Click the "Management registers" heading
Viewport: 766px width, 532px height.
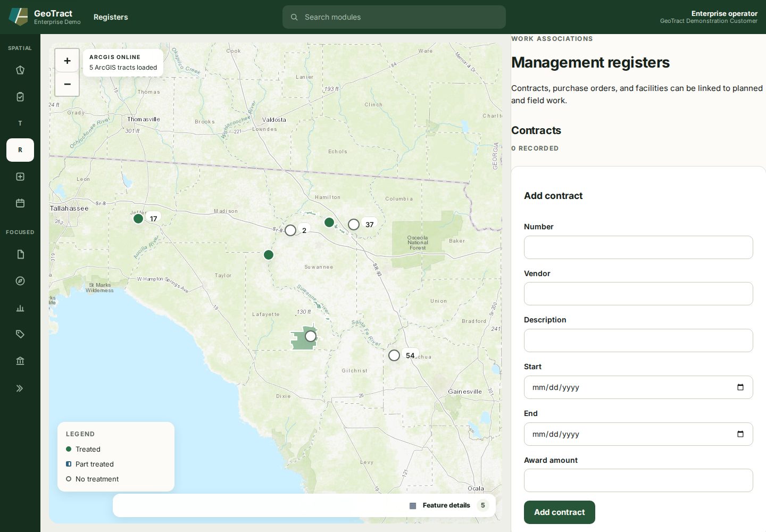(x=590, y=62)
